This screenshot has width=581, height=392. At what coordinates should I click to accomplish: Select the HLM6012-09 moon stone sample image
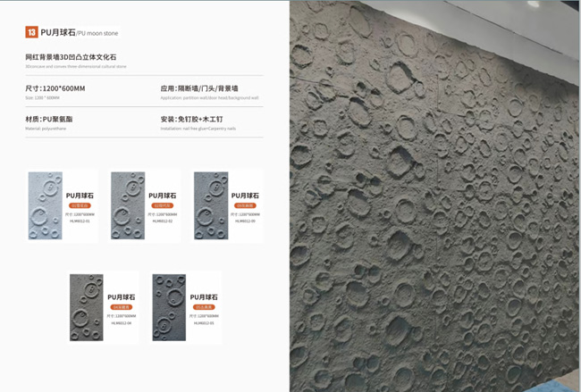pos(211,205)
